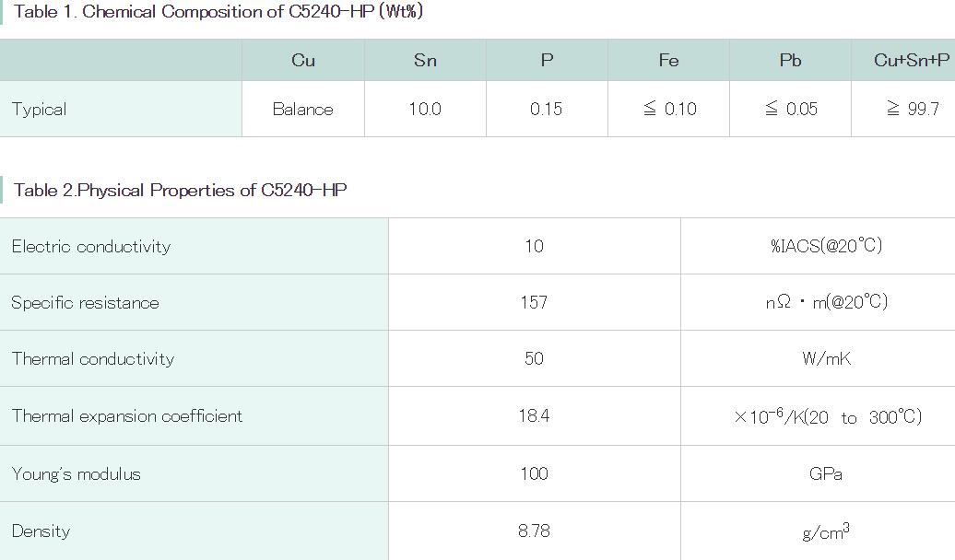Select the Sn column header
The height and width of the screenshot is (560, 955).
[x=425, y=60]
